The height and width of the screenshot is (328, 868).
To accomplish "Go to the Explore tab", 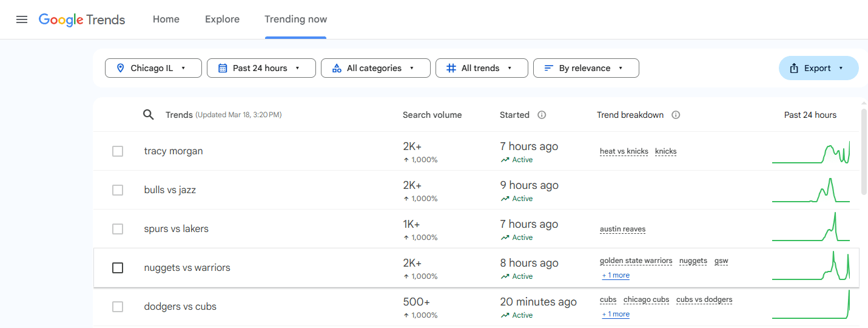I will click(x=222, y=19).
